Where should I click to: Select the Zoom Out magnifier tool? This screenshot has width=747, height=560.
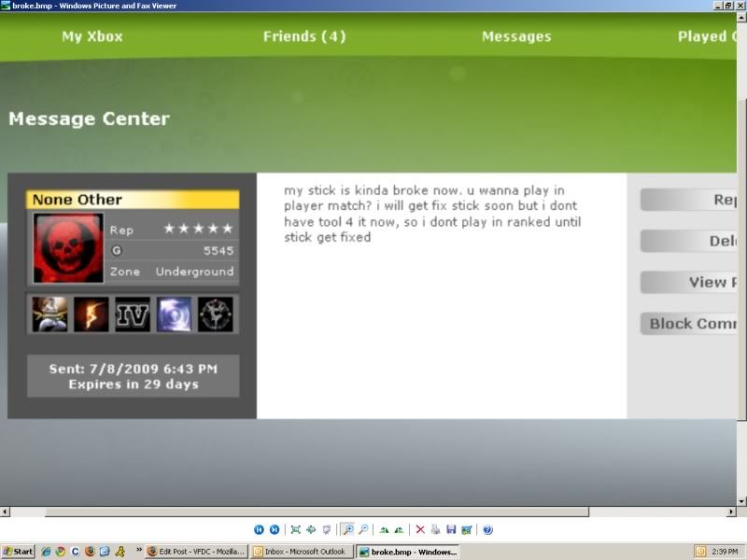(363, 529)
